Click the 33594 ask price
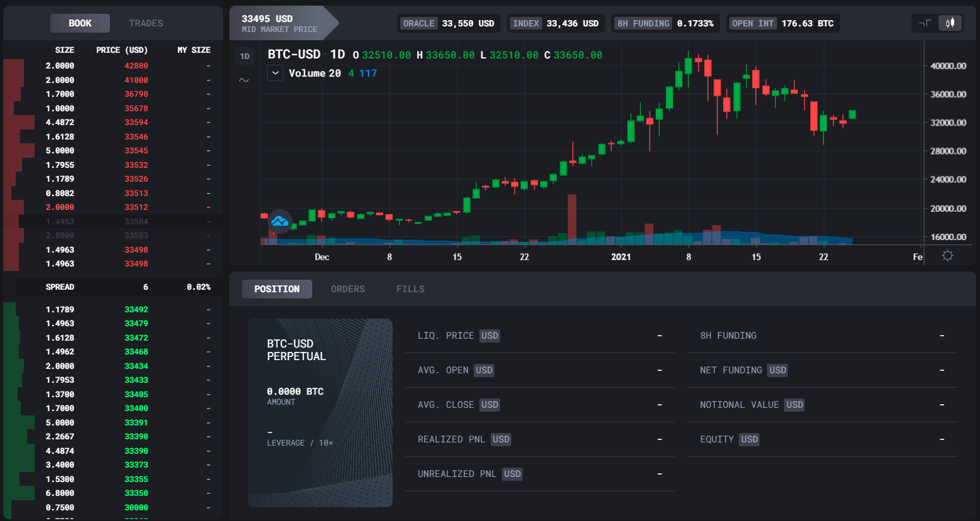The image size is (980, 521). pyautogui.click(x=136, y=123)
